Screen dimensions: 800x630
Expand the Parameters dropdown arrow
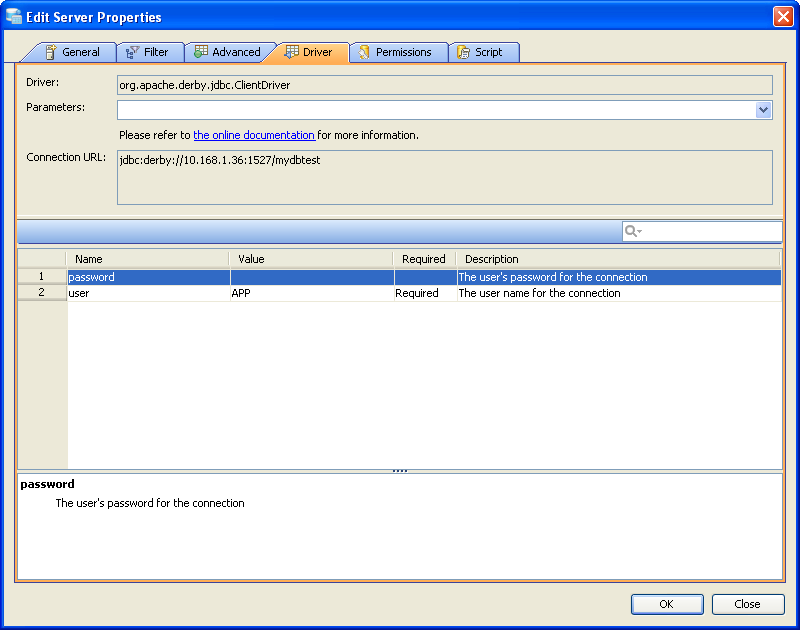point(763,110)
